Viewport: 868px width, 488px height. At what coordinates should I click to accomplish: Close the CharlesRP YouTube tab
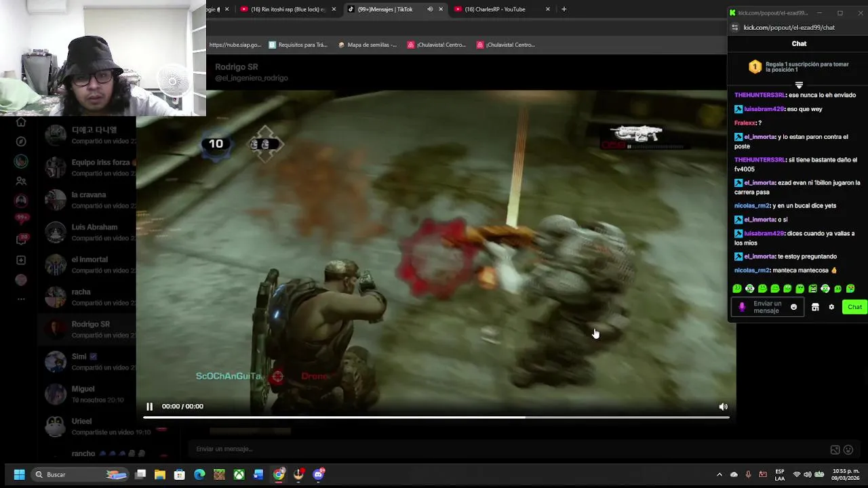point(548,9)
